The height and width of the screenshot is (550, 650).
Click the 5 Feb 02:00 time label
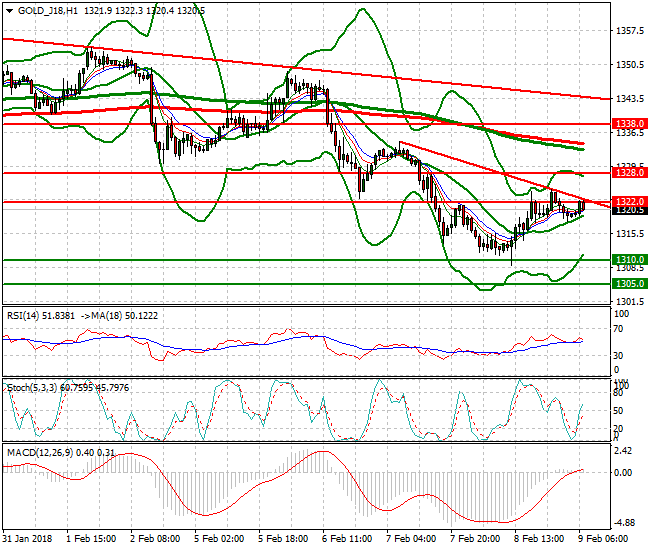[219, 539]
